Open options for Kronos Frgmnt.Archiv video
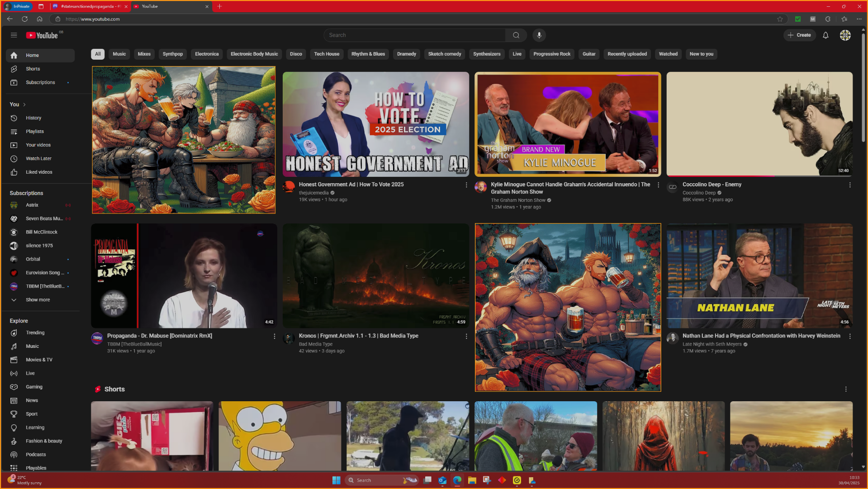This screenshot has height=489, width=868. pos(466,337)
